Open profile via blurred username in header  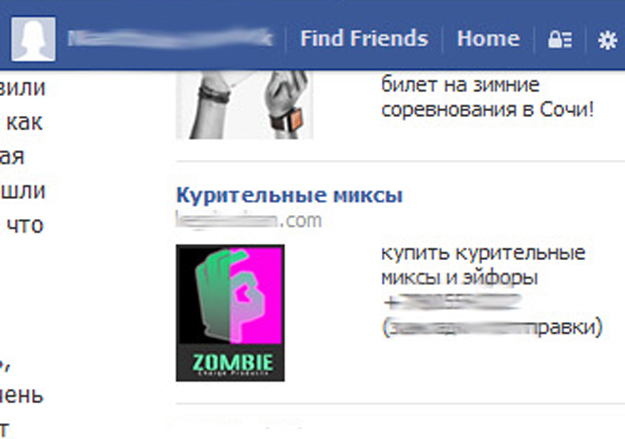[170, 39]
